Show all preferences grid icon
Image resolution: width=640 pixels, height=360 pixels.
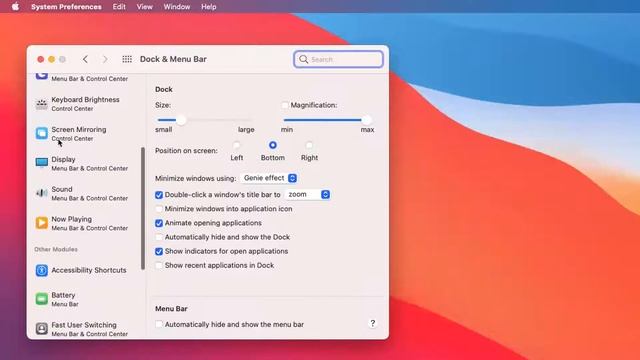click(127, 59)
